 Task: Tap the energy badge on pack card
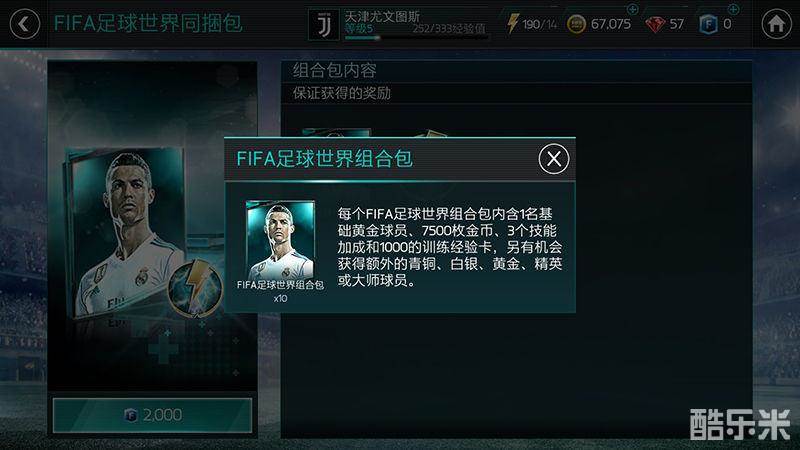195,288
